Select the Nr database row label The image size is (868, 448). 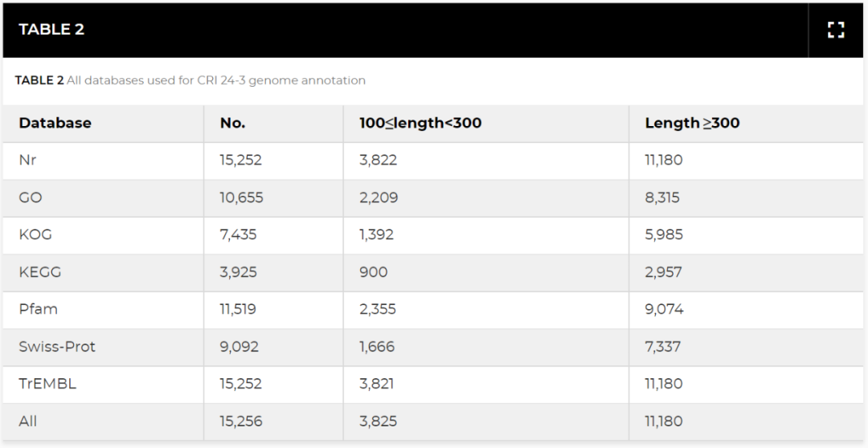coord(27,160)
